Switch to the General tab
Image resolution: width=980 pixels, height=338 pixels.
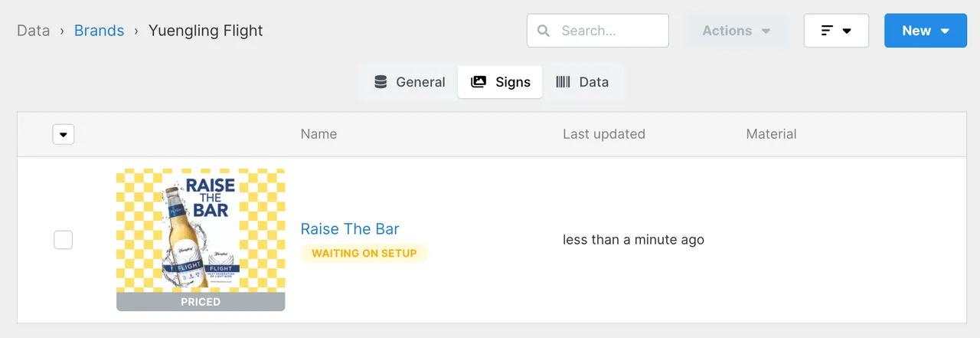pos(410,82)
